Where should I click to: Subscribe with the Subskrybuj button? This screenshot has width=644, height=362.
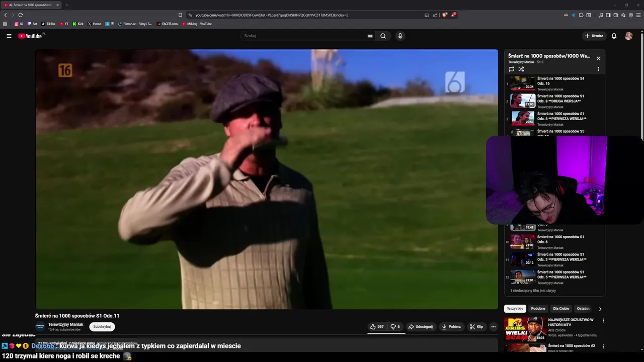click(102, 326)
